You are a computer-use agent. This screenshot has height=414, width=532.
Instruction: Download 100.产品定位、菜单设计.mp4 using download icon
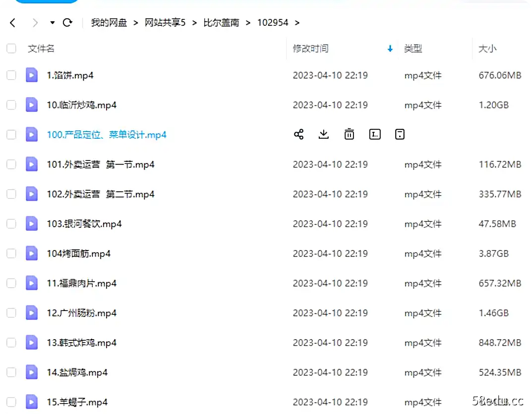(x=324, y=134)
